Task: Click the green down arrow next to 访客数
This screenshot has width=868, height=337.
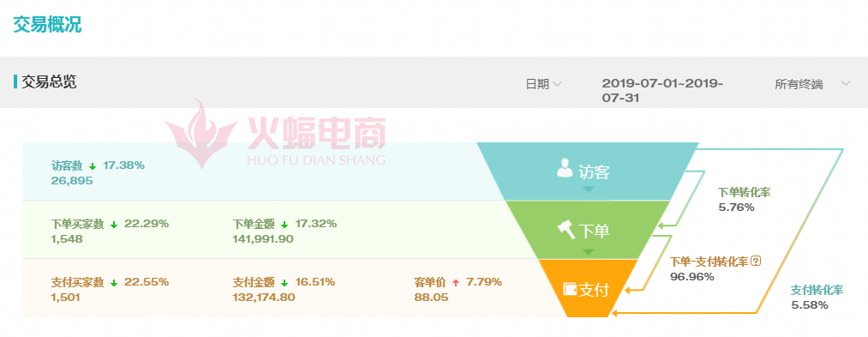Action: (93, 166)
